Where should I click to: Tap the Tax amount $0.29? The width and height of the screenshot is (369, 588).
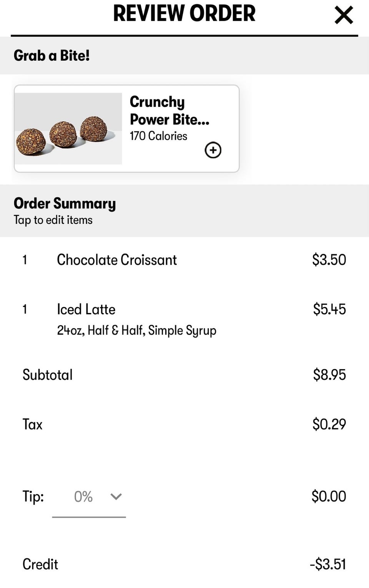329,424
